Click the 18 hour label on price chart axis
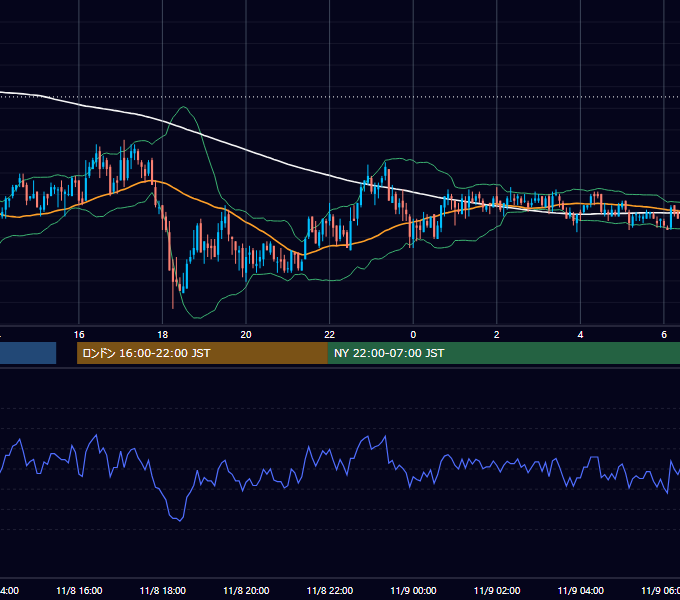Viewport: 680px width, 600px height. pyautogui.click(x=163, y=335)
